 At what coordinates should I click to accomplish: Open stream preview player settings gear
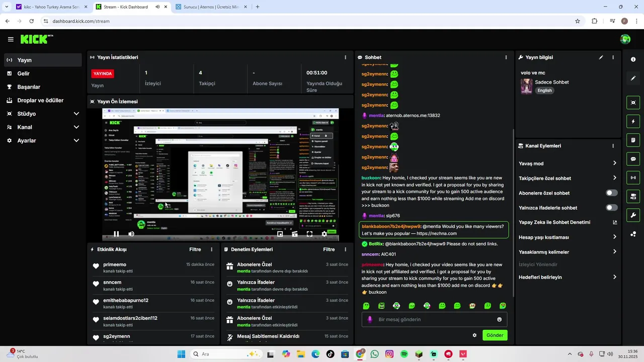tap(324, 234)
